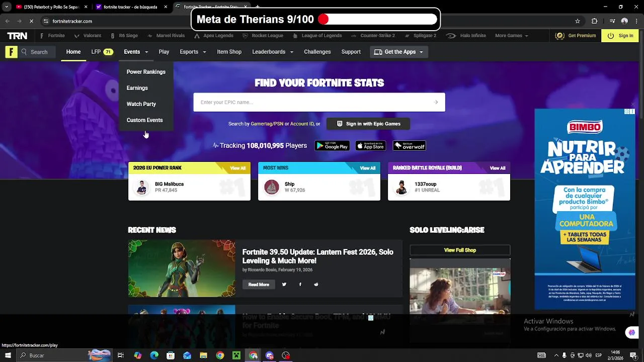Open the TRN logo homepage
Image resolution: width=644 pixels, height=362 pixels.
(17, 36)
